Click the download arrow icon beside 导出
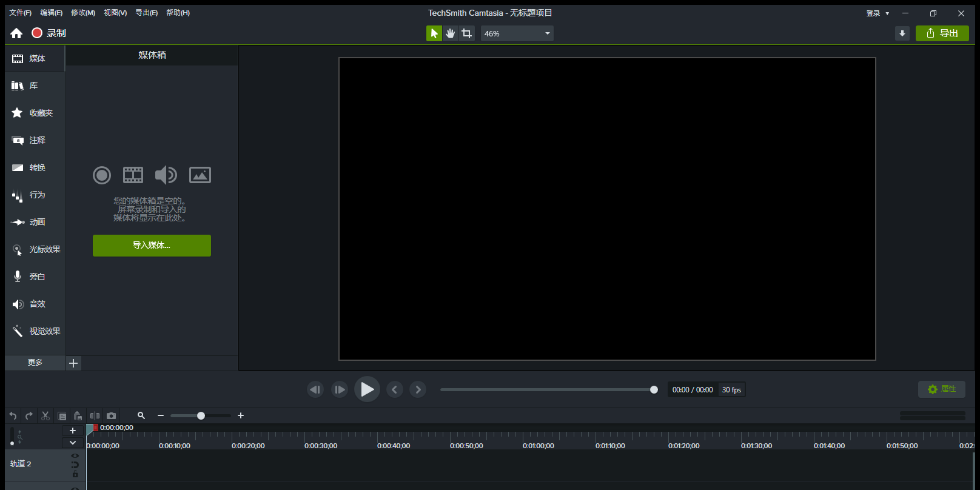 (902, 33)
